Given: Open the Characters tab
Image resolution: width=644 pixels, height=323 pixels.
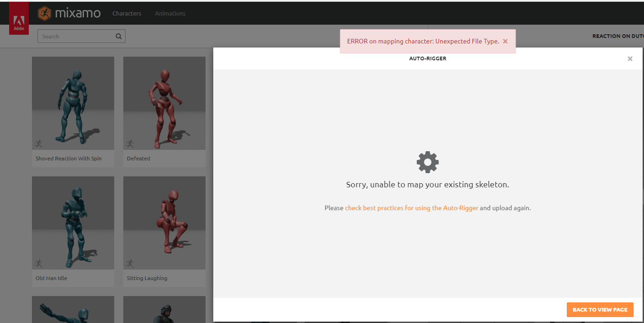Looking at the screenshot, I should 127,13.
